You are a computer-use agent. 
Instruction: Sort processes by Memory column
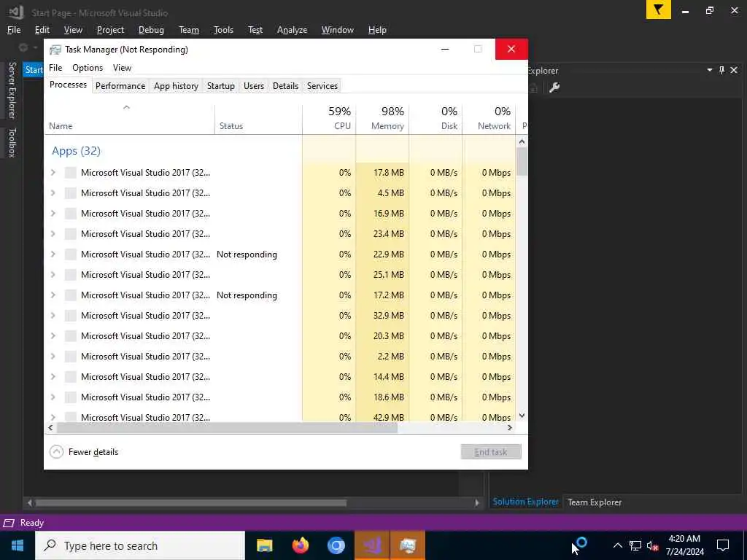tap(382, 118)
